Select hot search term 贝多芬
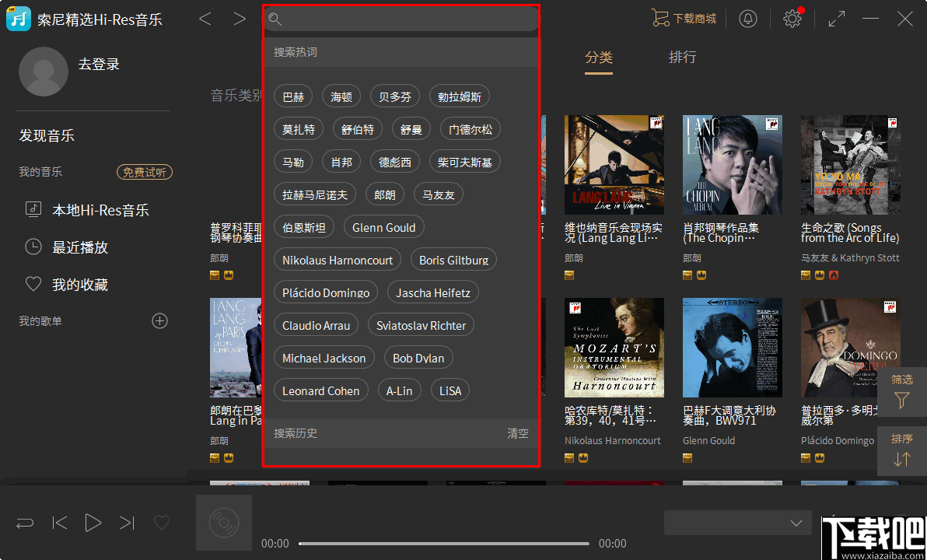Image resolution: width=927 pixels, height=560 pixels. tap(395, 96)
